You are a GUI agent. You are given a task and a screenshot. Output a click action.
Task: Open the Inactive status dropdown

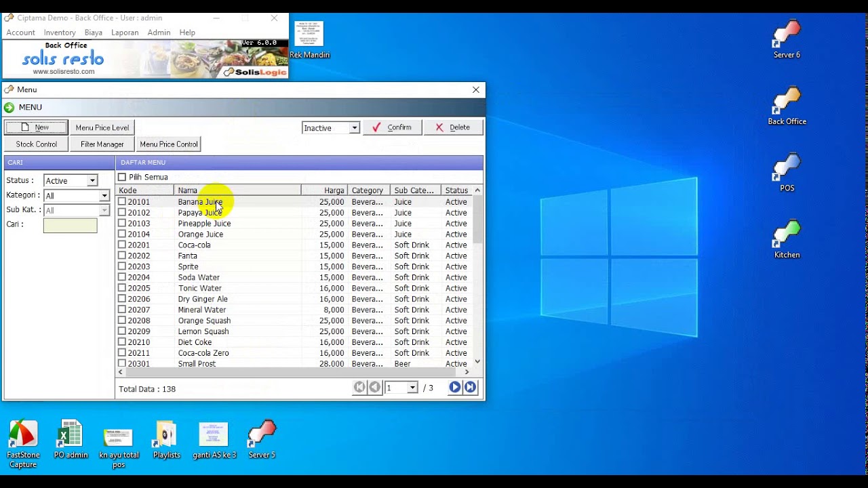(354, 127)
